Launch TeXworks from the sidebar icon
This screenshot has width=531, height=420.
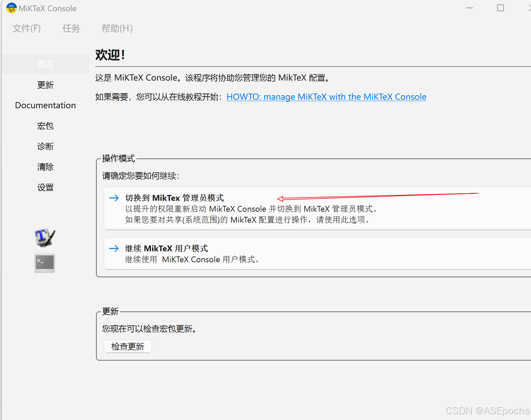[x=45, y=238]
